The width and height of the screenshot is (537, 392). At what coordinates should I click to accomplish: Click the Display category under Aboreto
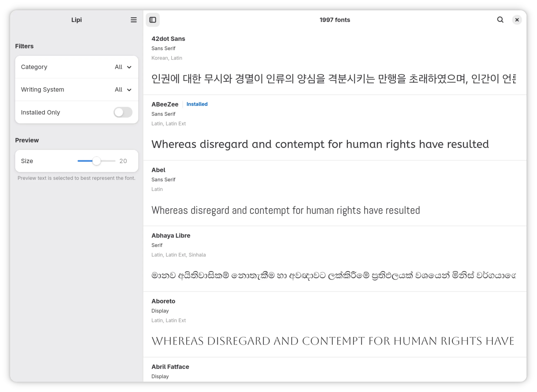160,311
